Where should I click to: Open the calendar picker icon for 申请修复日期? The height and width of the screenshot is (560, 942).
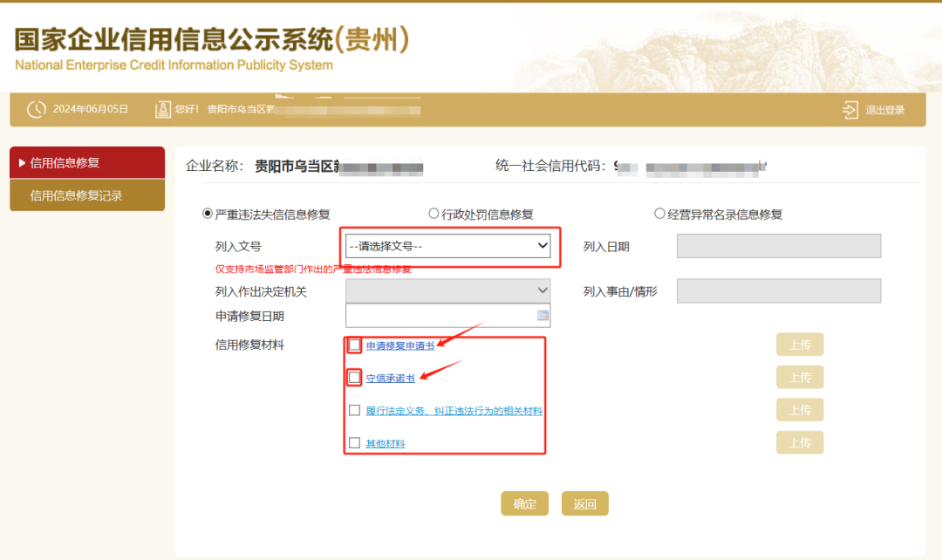pyautogui.click(x=543, y=316)
